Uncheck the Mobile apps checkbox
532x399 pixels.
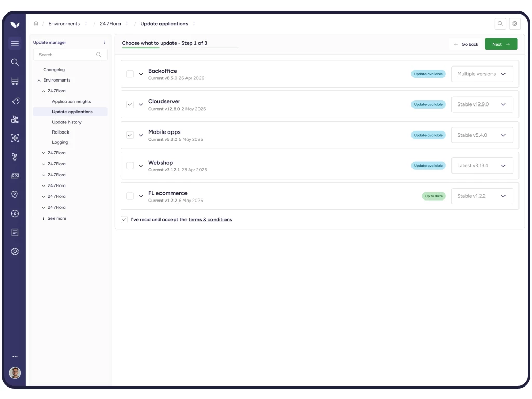(x=130, y=135)
